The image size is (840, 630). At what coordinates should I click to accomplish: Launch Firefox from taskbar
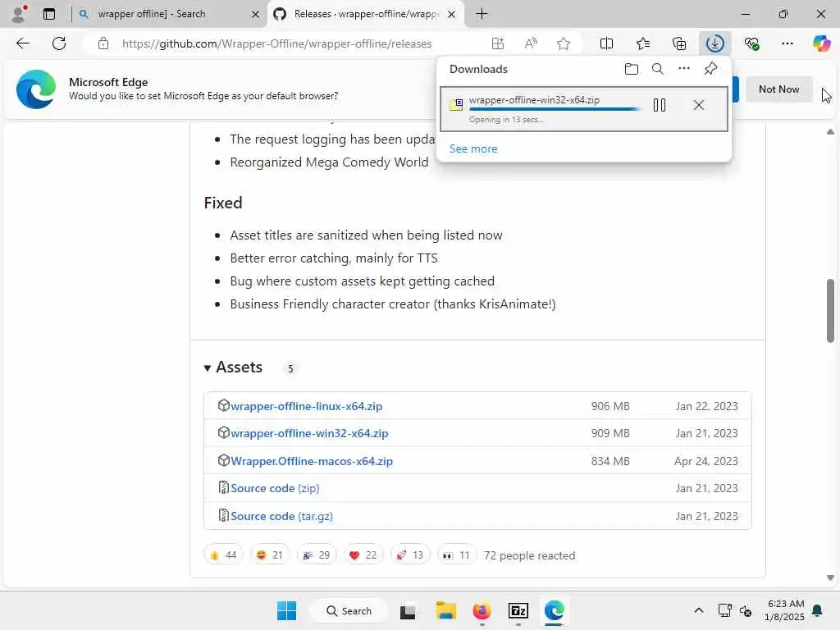(x=482, y=610)
